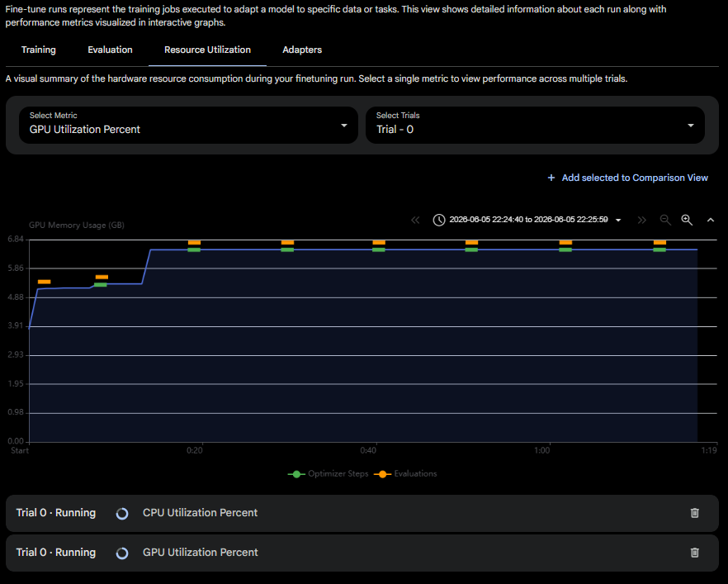Screen dimensions: 728x584
Task: Click the Start label on the time axis
Action: point(20,450)
